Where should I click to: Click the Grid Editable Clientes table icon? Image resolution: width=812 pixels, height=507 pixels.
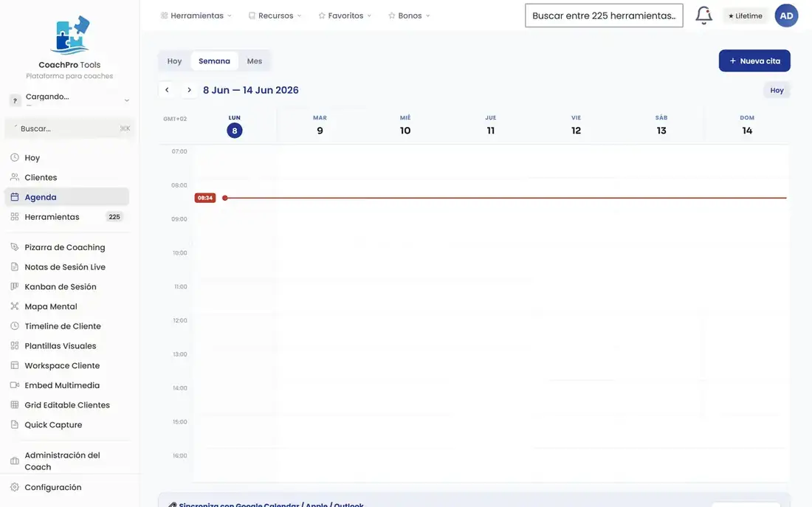(x=15, y=404)
